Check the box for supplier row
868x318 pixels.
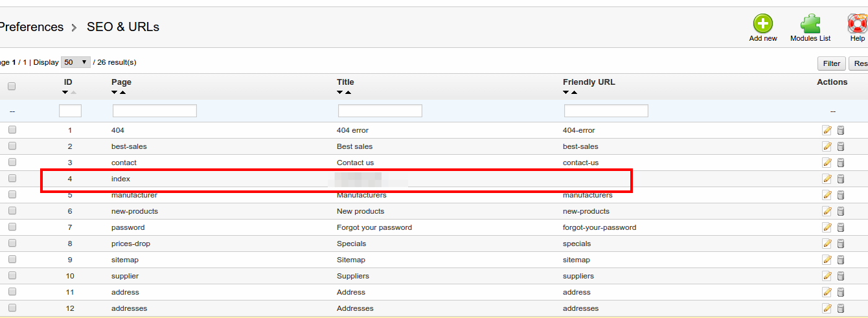12,275
